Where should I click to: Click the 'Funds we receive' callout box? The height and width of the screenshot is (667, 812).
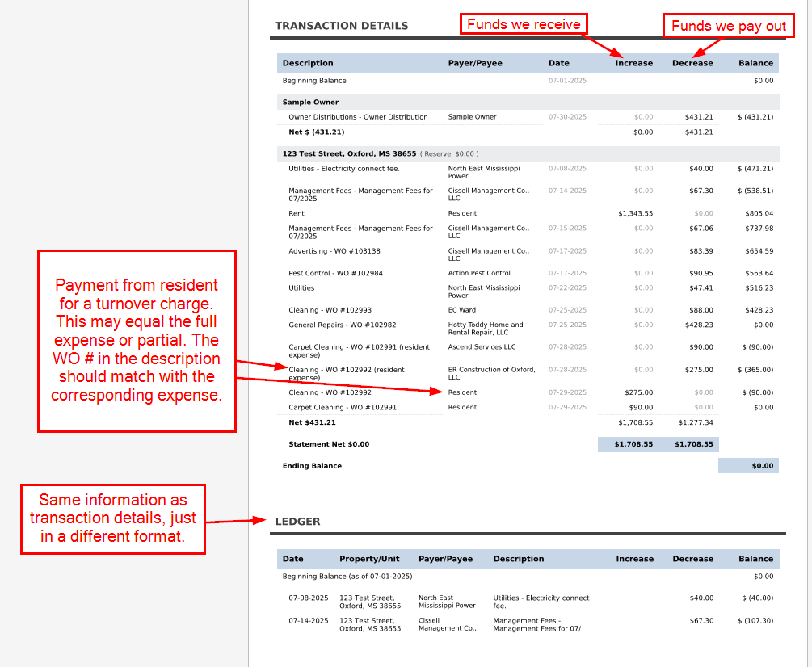(524, 24)
